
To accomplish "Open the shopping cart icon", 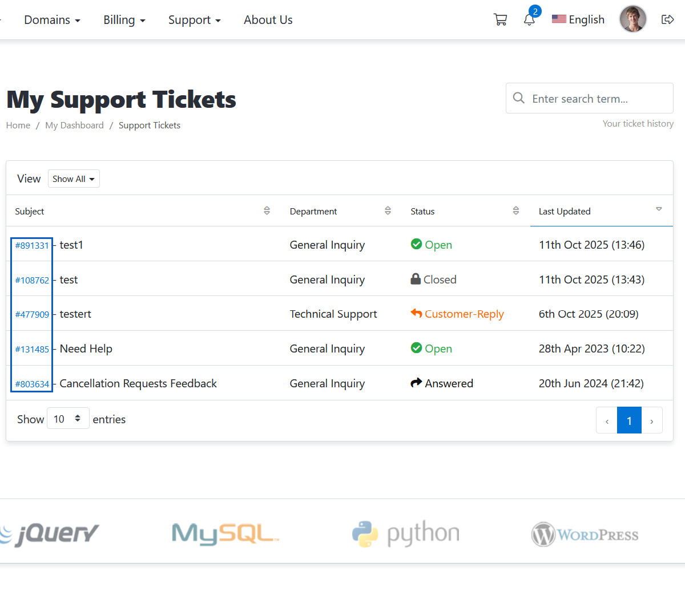I will [500, 20].
